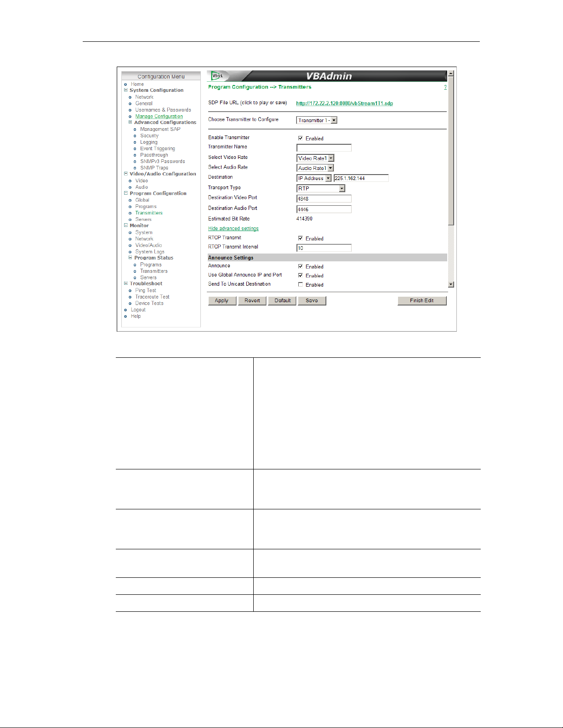Viewport: 563px width, 728px height.
Task: Collapse the Program Status tree section
Action: (x=131, y=258)
